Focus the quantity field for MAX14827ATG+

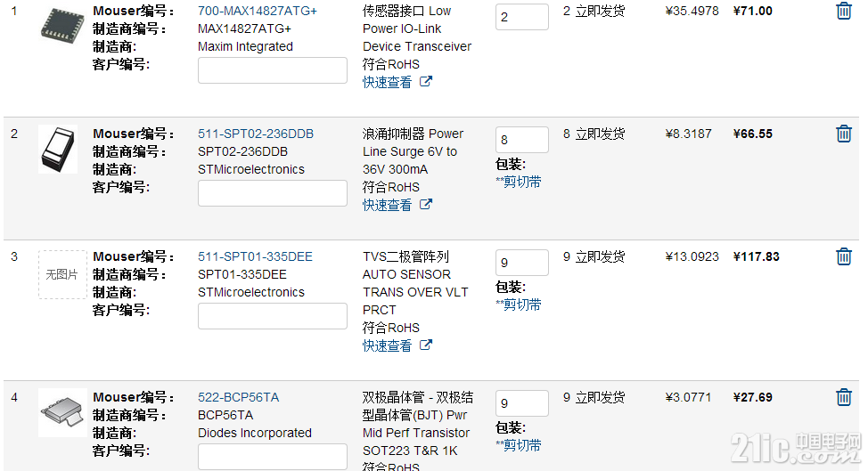[521, 17]
